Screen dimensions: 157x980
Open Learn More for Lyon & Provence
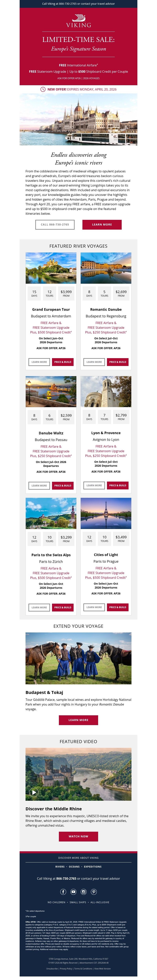pos(94,485)
